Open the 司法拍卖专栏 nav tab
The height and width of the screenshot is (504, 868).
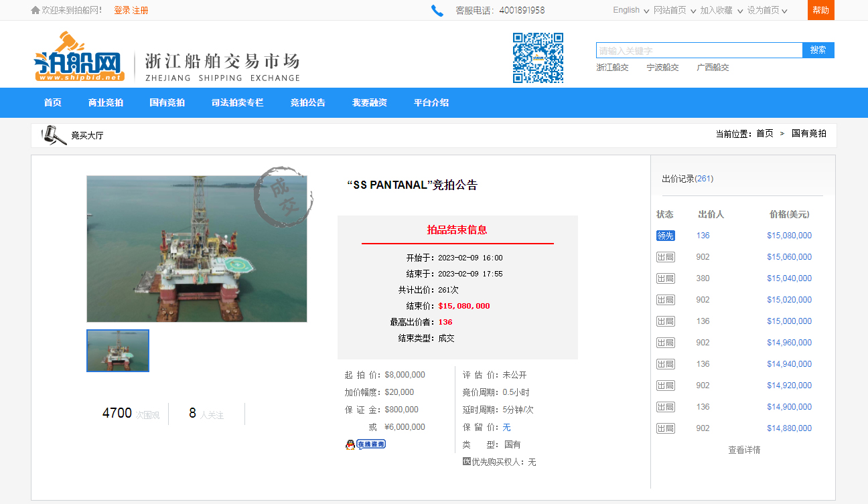point(237,102)
